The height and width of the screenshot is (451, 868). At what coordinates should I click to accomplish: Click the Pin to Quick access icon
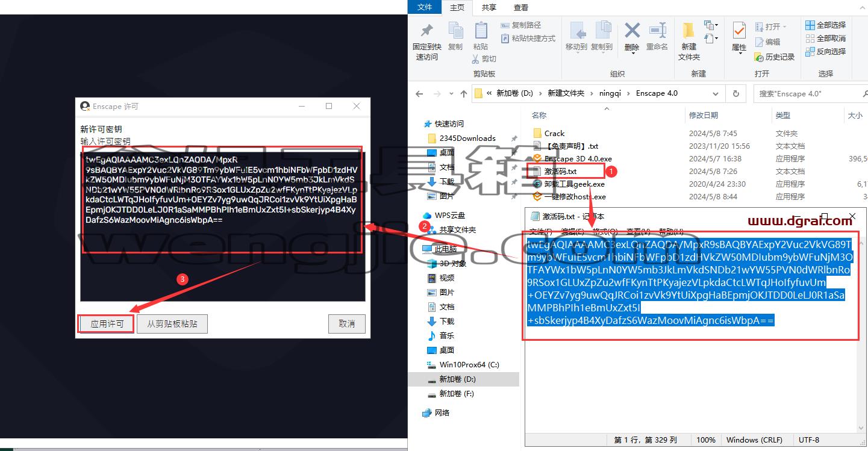point(426,31)
